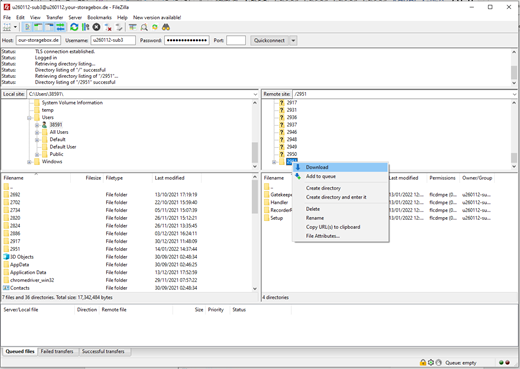Expand the All Users folder
The width and height of the screenshot is (520, 369).
point(37,132)
